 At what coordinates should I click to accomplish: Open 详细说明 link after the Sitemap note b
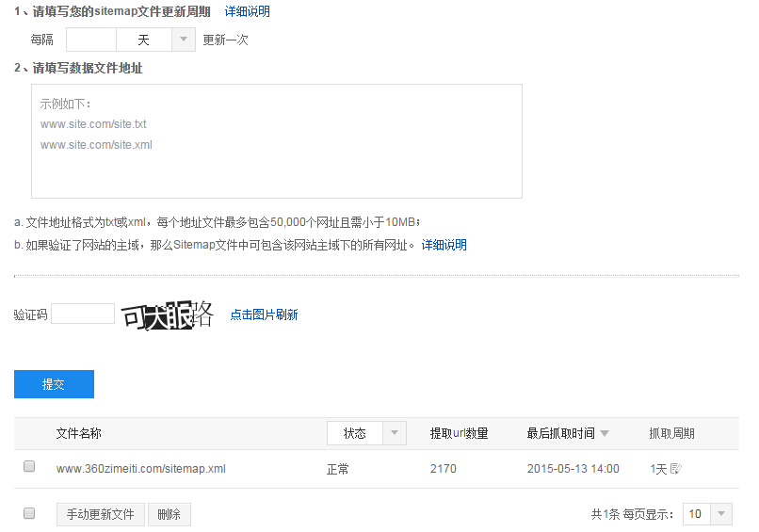click(x=444, y=245)
